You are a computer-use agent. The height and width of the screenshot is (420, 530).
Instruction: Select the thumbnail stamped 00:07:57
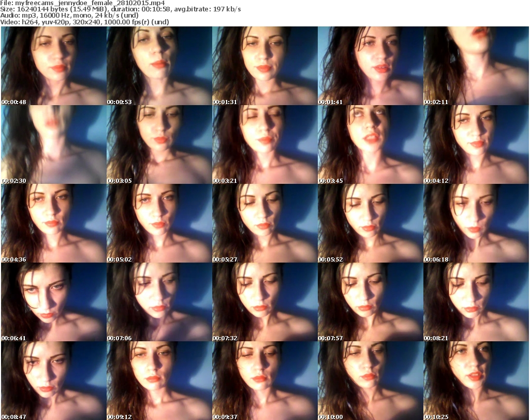click(371, 302)
